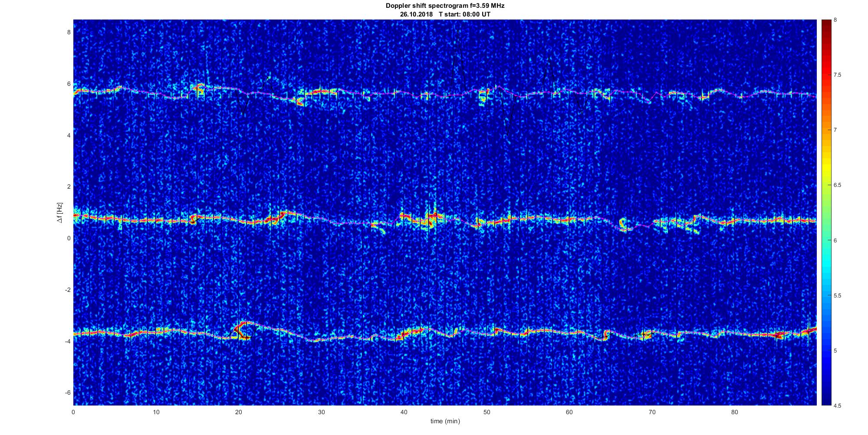Viewport: 868px width, 435px height.
Task: Click the colorbar tick label '5.5'
Action: (838, 295)
